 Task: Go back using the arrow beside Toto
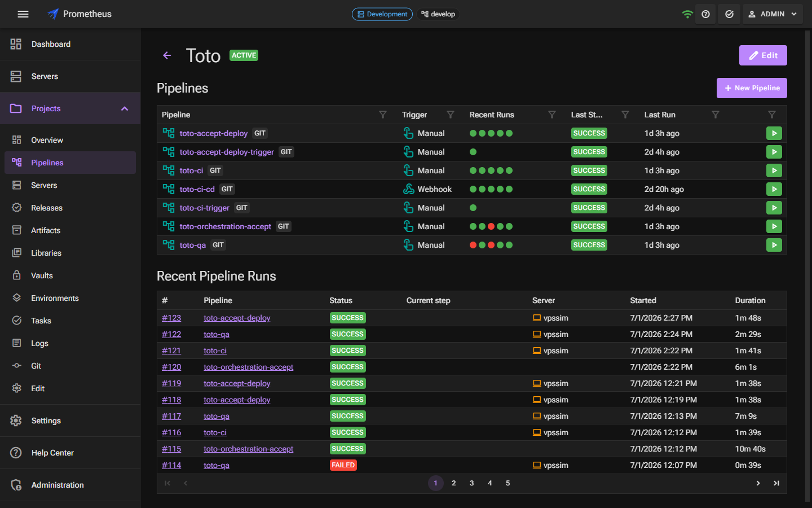(x=167, y=55)
